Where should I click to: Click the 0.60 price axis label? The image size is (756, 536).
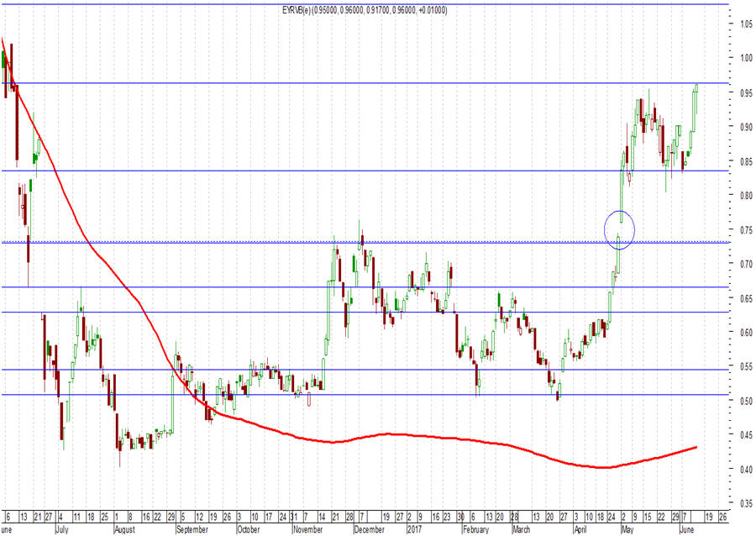coord(746,332)
